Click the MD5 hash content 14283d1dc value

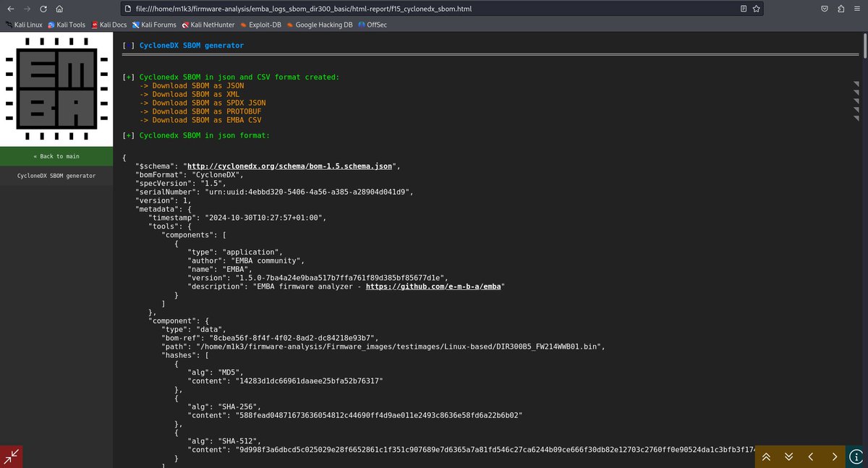310,380
